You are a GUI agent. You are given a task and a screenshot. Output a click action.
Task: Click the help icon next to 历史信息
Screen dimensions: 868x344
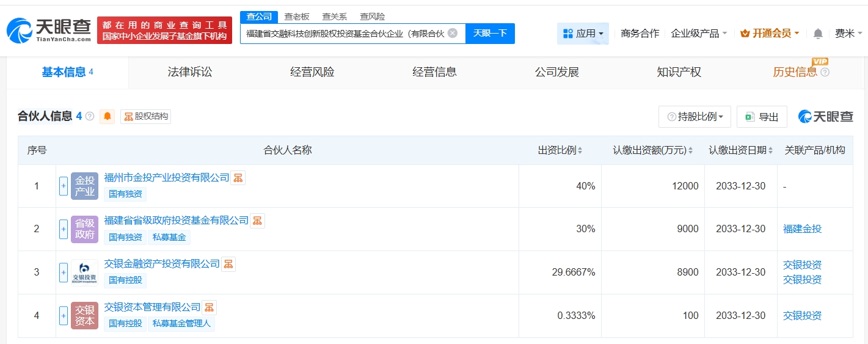click(825, 72)
